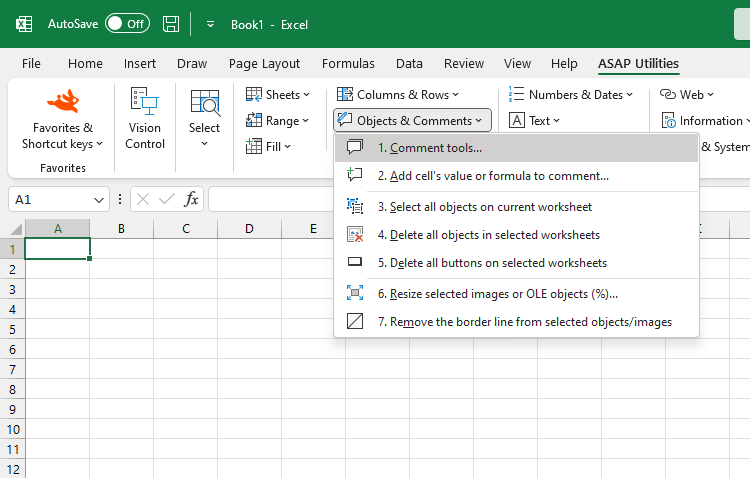
Task: Select column D header
Action: click(x=249, y=229)
